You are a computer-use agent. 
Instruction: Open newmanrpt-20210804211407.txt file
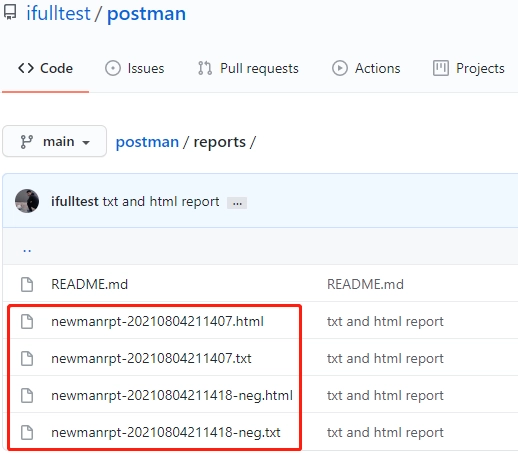pos(151,358)
